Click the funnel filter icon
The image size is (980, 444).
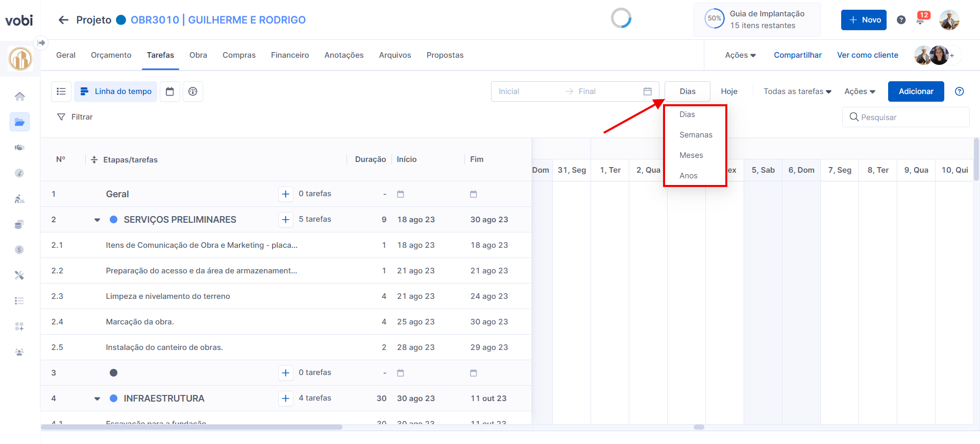[61, 117]
